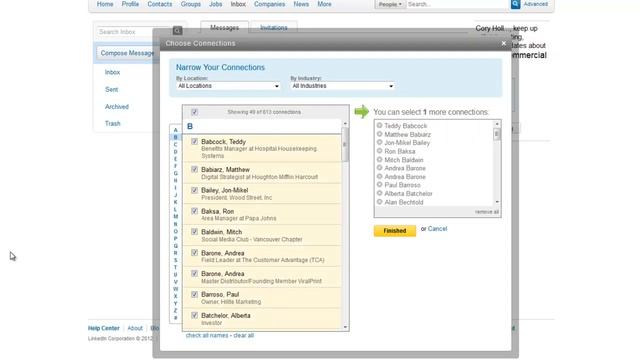Click the 'check all names' link
Viewport: 640px width, 360px height.
207,336
